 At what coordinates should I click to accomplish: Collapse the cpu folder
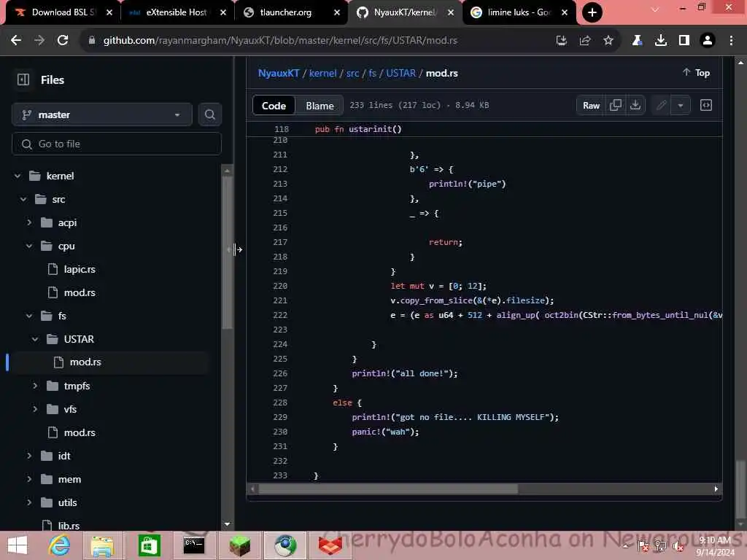pyautogui.click(x=29, y=246)
